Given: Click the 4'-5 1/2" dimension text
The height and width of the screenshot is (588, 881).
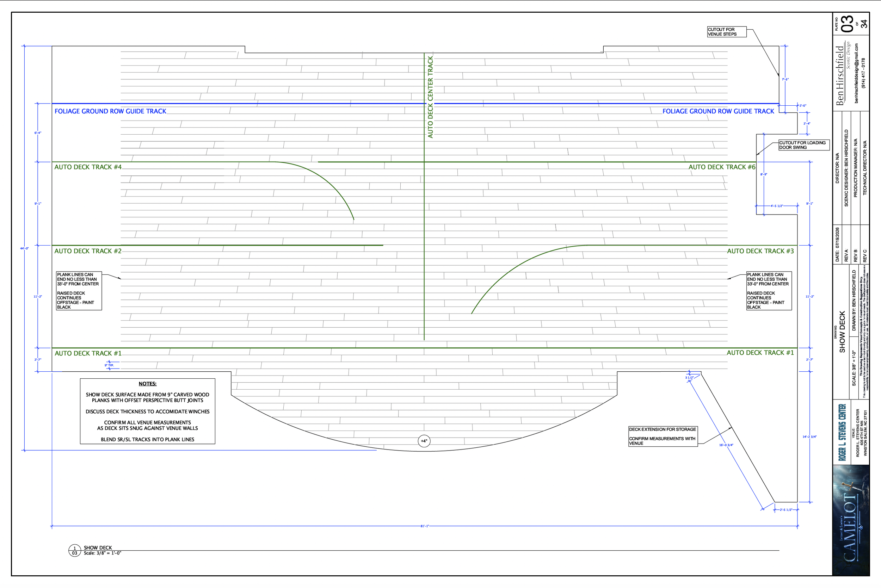Looking at the screenshot, I should tap(777, 206).
